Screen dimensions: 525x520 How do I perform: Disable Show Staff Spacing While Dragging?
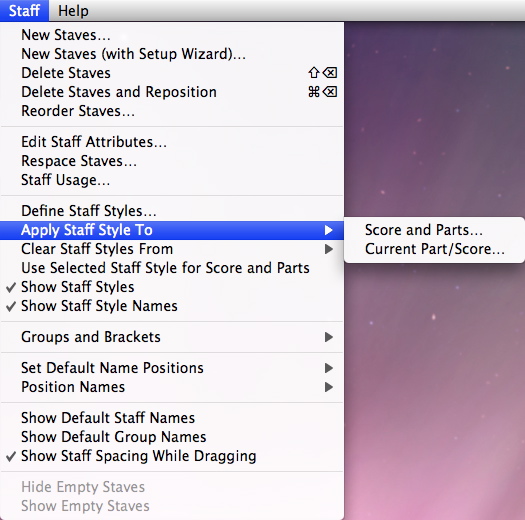[x=172, y=456]
